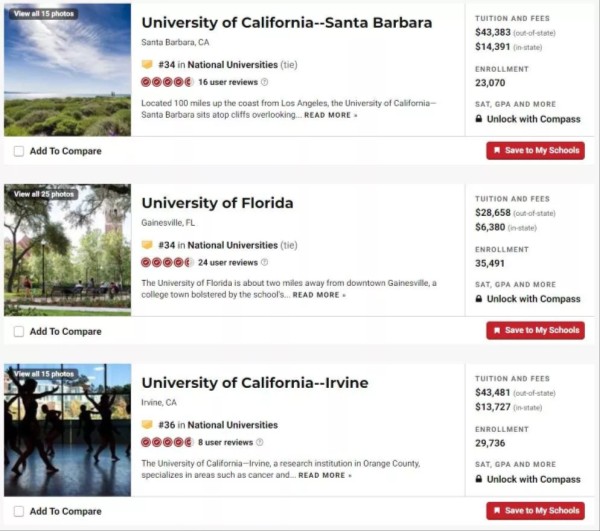Click the help icon after 16 user reviews

tap(264, 82)
